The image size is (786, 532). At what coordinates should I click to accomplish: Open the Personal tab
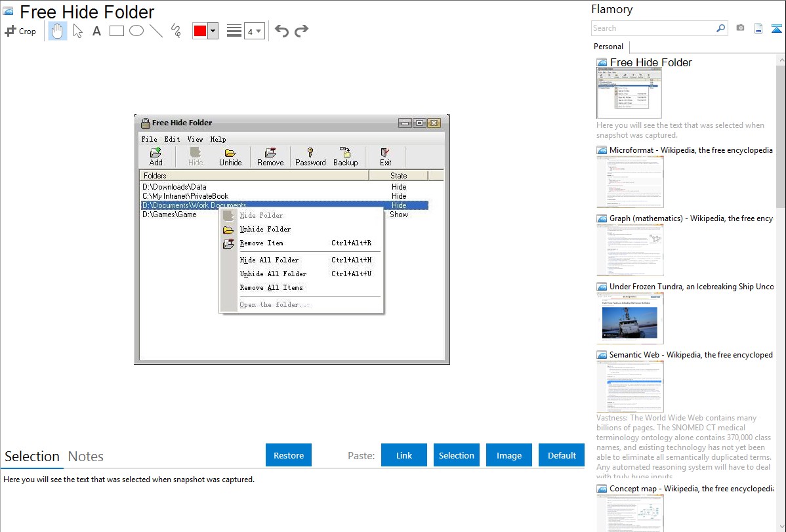tap(608, 47)
